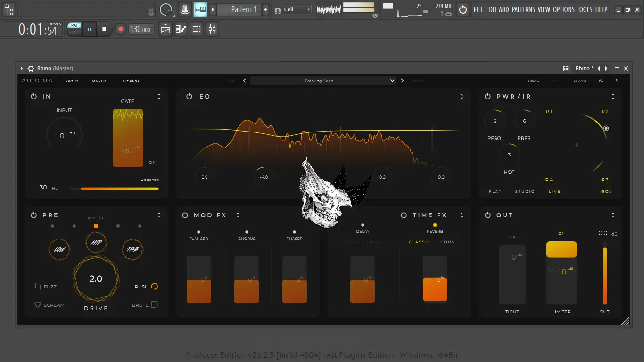Open the Channel Rack from the toolbar
644x362 pixels.
click(197, 29)
